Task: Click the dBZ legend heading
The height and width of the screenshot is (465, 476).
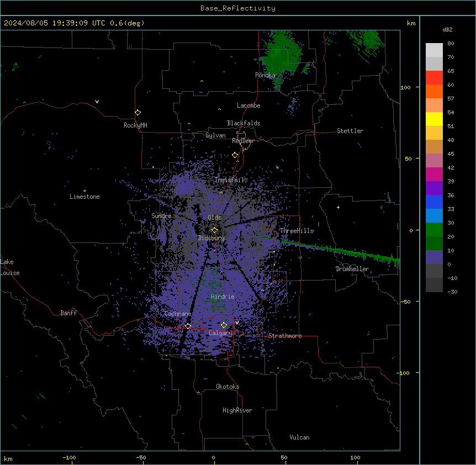Action: 447,30
